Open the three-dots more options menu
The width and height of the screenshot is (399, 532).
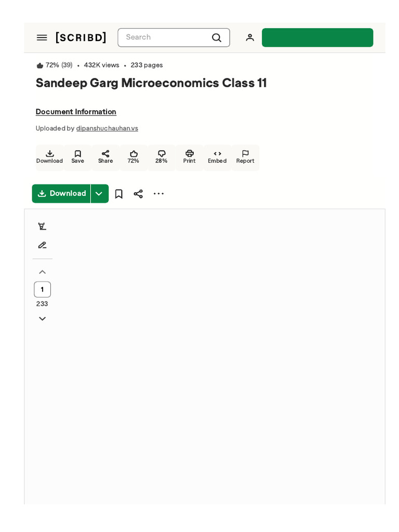(x=158, y=194)
